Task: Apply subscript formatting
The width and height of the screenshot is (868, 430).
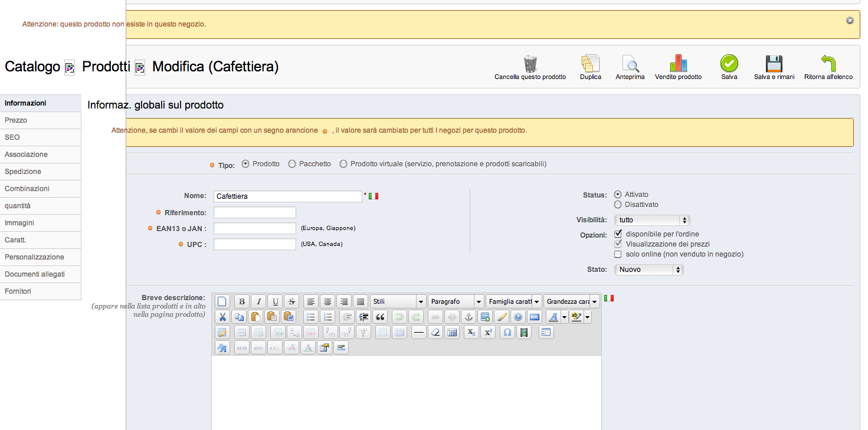Action: coord(471,332)
